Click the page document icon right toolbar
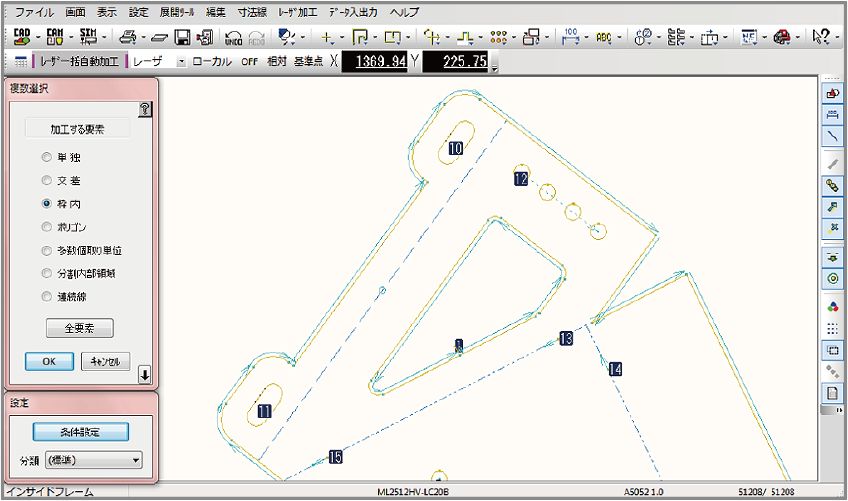This screenshot has width=848, height=501. (832, 393)
